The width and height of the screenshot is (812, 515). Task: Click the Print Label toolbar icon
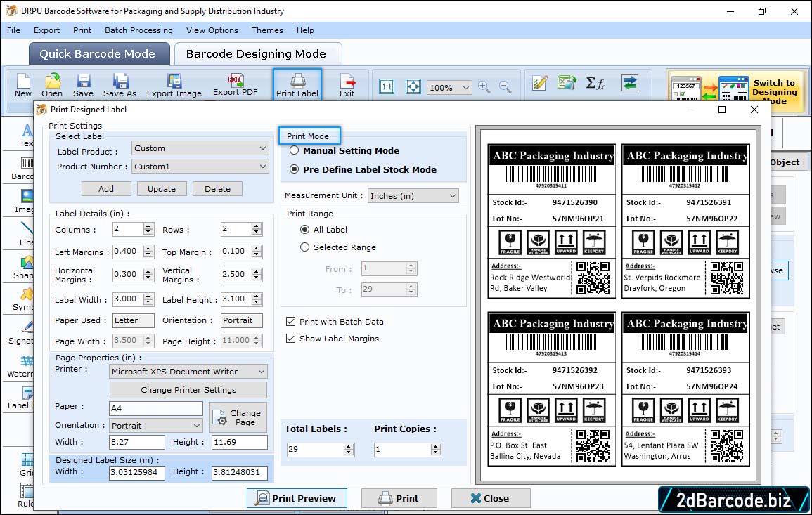(x=297, y=84)
